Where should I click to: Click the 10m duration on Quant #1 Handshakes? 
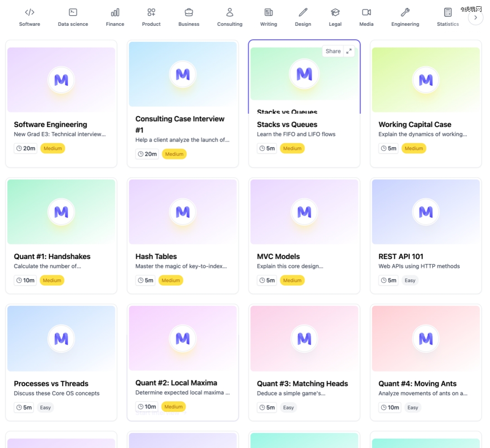(25, 280)
